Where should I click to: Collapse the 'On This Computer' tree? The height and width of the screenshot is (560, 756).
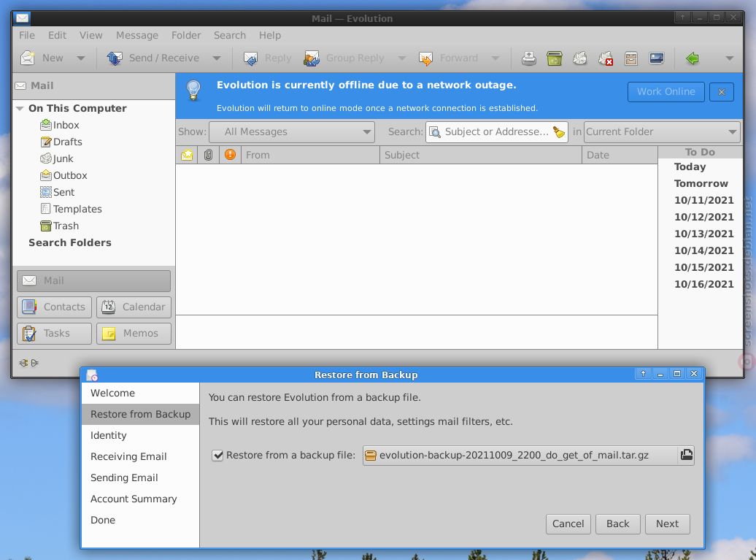pos(20,109)
